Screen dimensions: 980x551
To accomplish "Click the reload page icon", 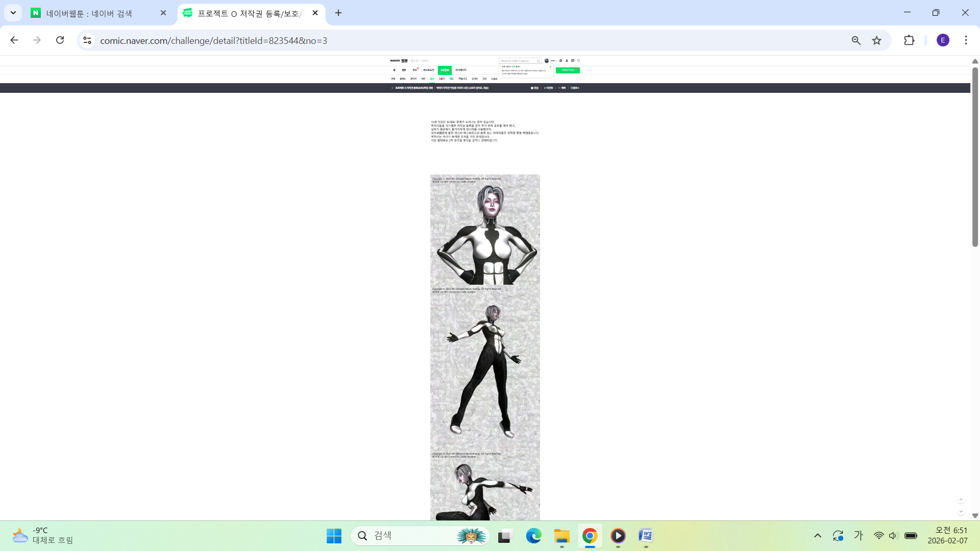I will [60, 40].
